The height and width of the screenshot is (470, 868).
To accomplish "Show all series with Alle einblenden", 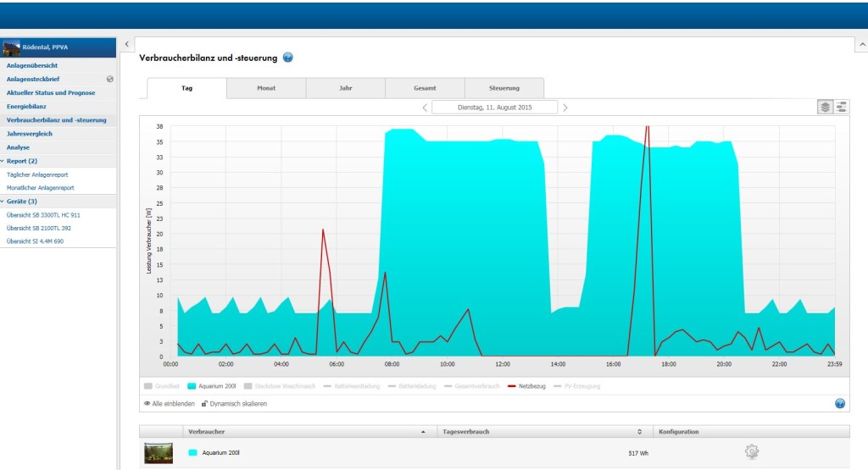I will 170,404.
